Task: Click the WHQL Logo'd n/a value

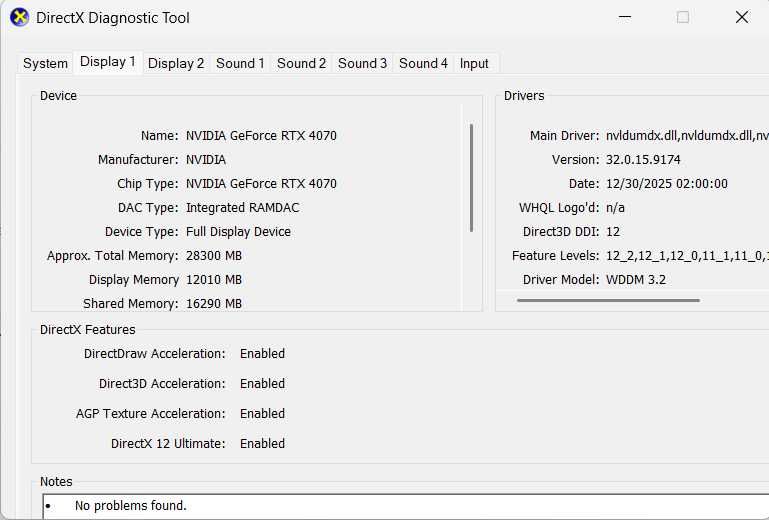Action: click(615, 208)
